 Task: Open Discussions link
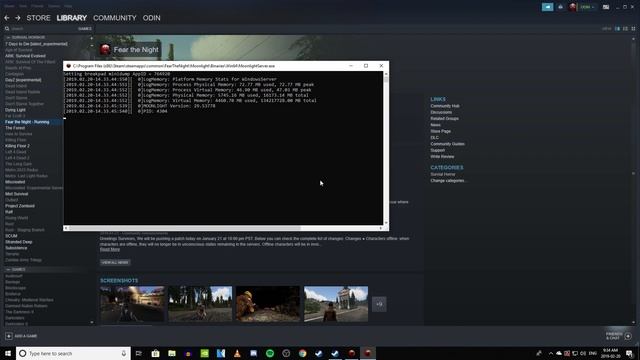pos(441,112)
